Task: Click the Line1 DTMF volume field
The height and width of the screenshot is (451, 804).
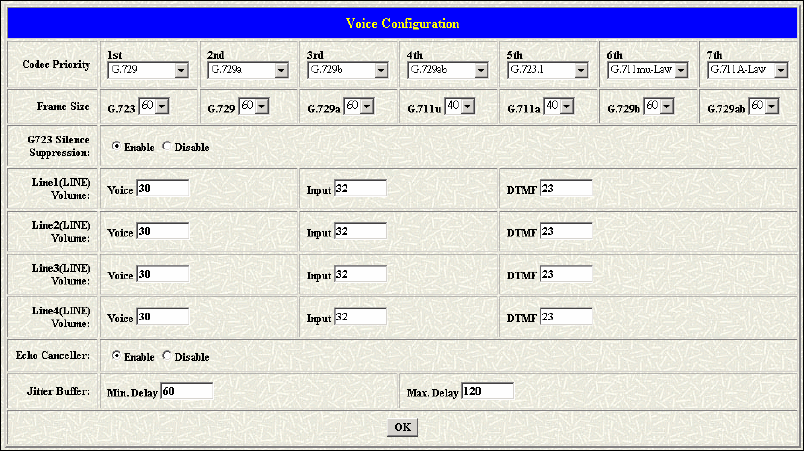Action: click(565, 189)
